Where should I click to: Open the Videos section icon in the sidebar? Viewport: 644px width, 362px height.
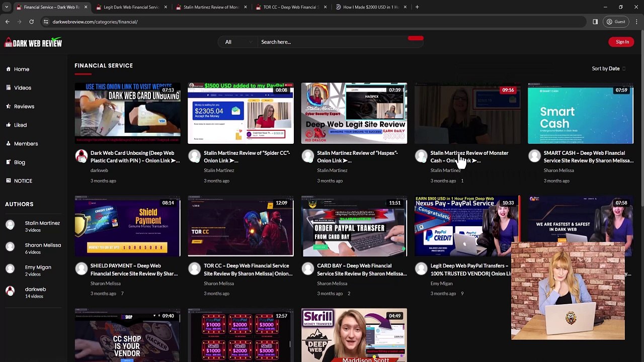[8, 88]
